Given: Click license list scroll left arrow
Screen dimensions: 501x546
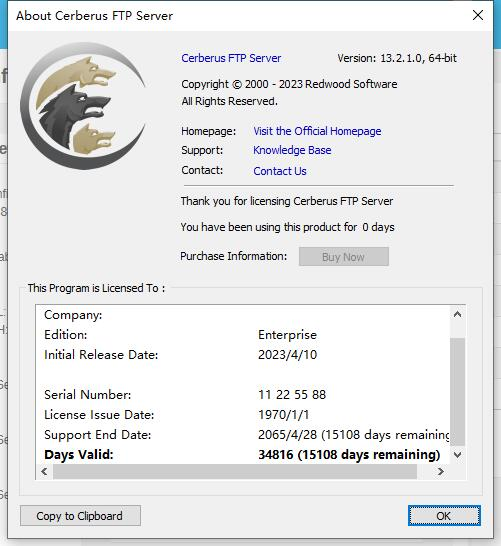Looking at the screenshot, I should (x=44, y=471).
